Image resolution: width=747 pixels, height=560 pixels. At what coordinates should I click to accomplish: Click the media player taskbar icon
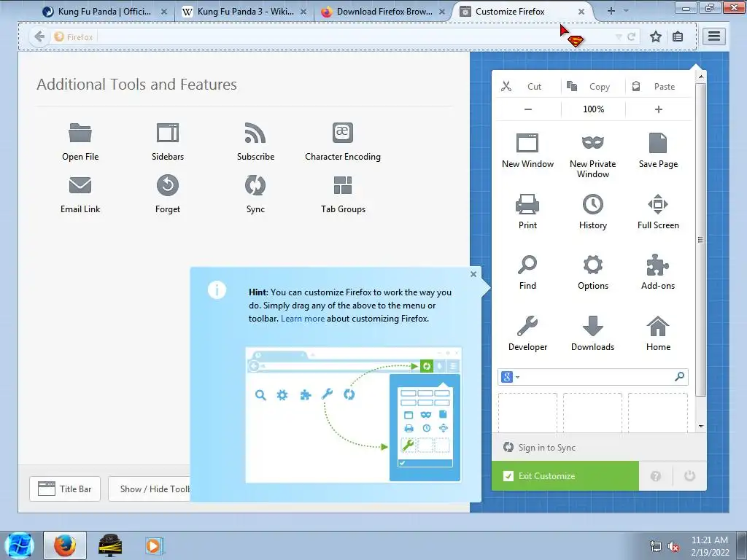[x=153, y=545]
